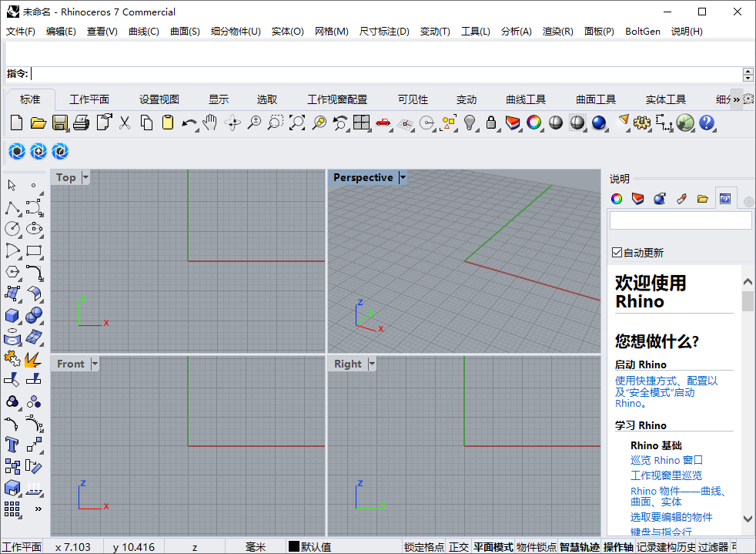
Task: Toggle 物件锁点 in status bar
Action: point(536,547)
